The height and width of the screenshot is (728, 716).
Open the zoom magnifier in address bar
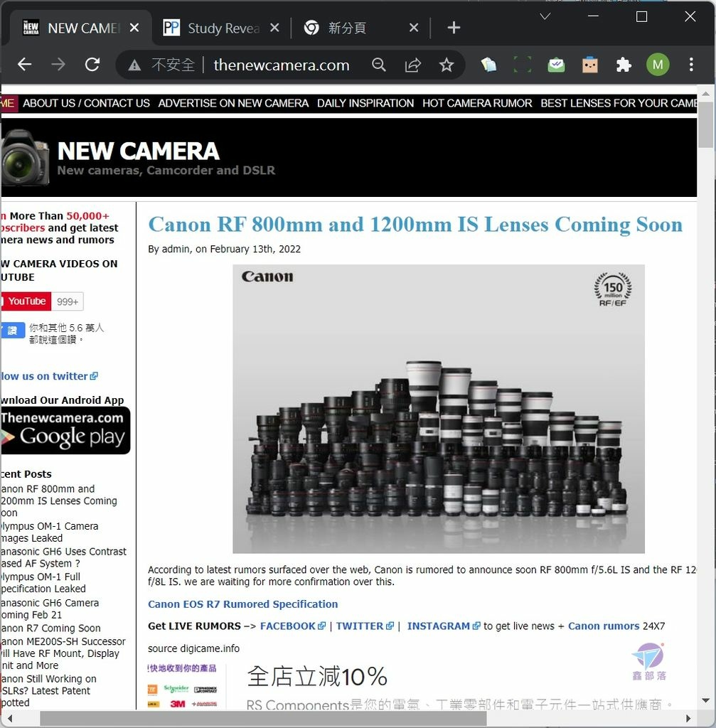[x=379, y=65]
